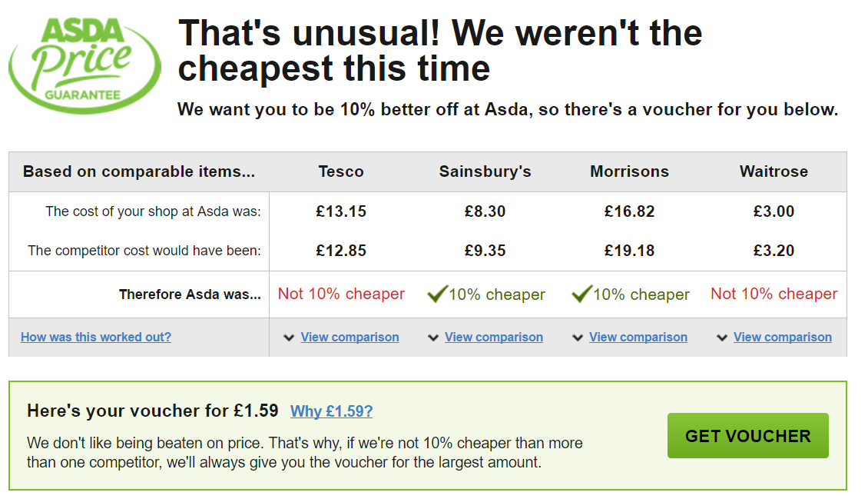Click Waitrose's red 'Not 10% cheaper' result
The width and height of the screenshot is (868, 499).
coord(774,294)
